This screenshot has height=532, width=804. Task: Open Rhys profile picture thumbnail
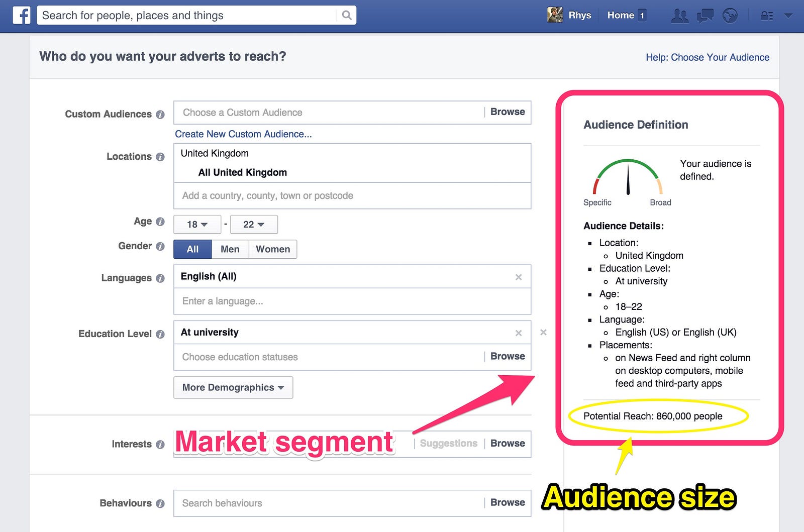(x=555, y=15)
